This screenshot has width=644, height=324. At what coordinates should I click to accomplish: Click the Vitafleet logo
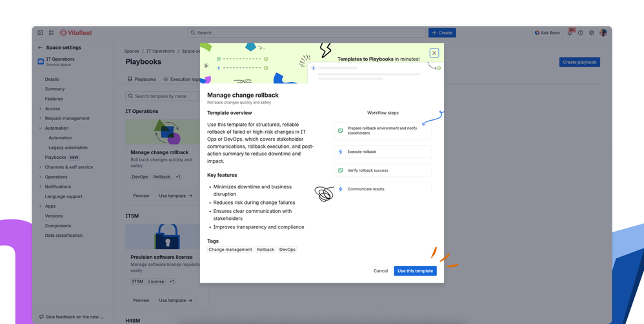tap(76, 33)
